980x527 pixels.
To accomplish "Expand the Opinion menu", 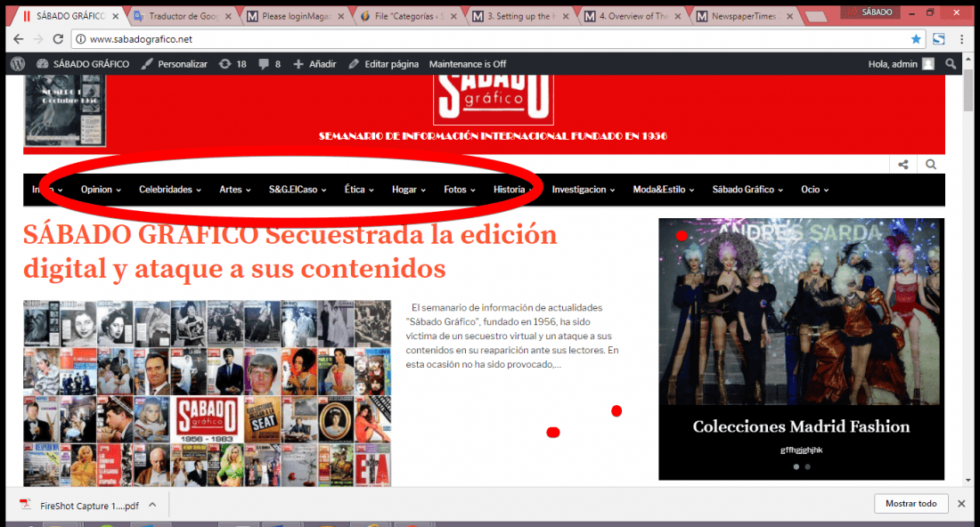I will coord(101,190).
